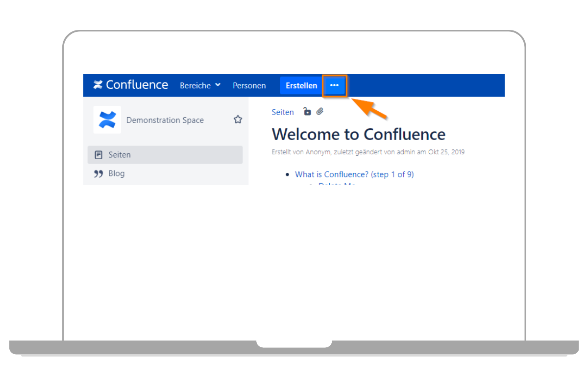Open attachments via the paperclip icon
The image size is (588, 387).
(319, 112)
